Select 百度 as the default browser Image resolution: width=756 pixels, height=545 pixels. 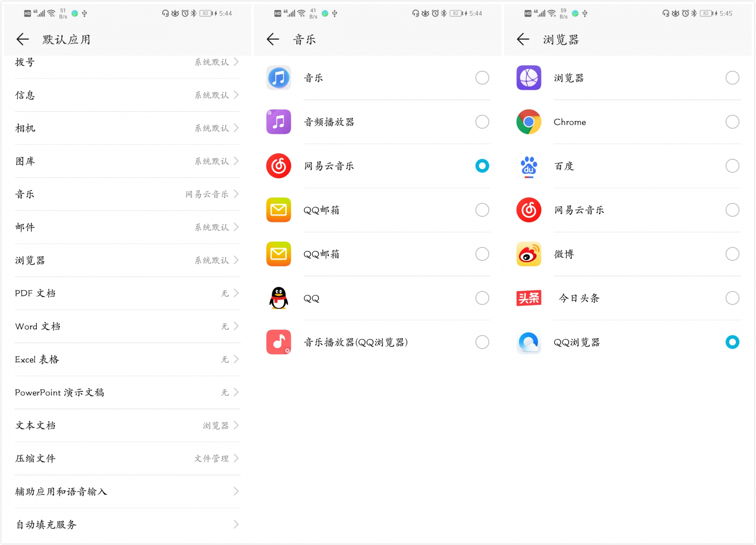pyautogui.click(x=733, y=166)
